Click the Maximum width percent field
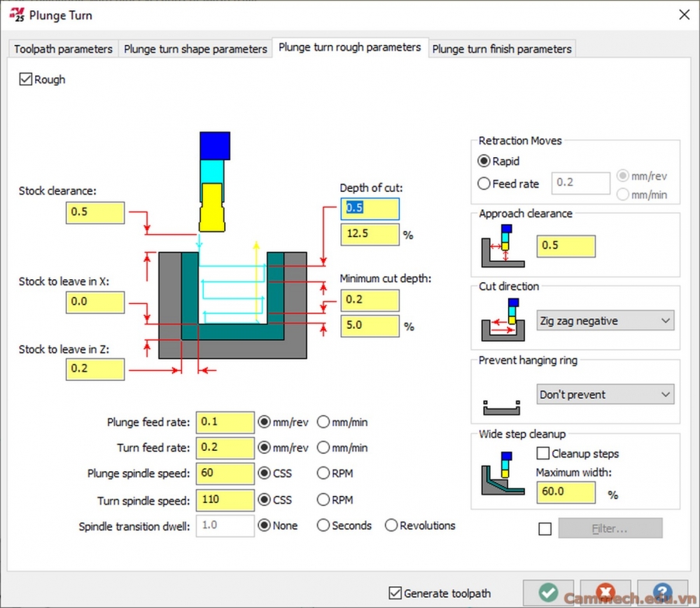 click(566, 492)
